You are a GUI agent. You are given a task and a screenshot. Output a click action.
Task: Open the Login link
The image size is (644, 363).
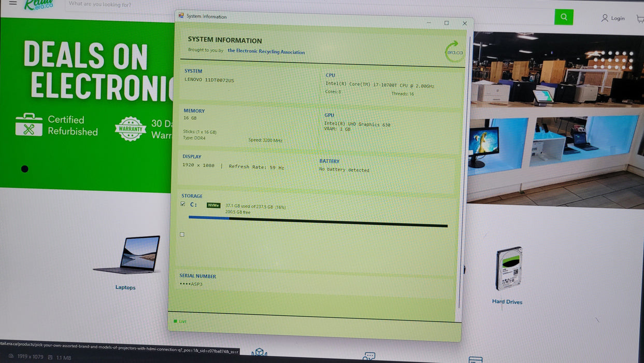pos(618,18)
